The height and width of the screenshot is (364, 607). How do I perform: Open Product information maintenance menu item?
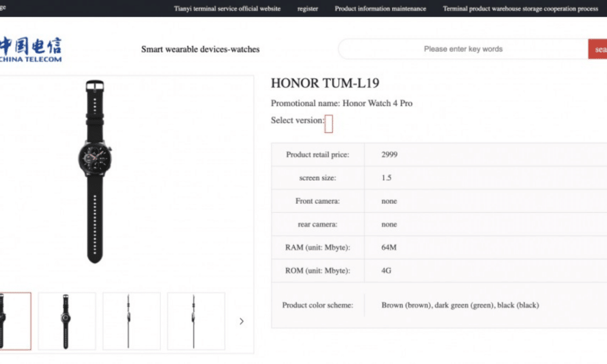[x=380, y=8]
